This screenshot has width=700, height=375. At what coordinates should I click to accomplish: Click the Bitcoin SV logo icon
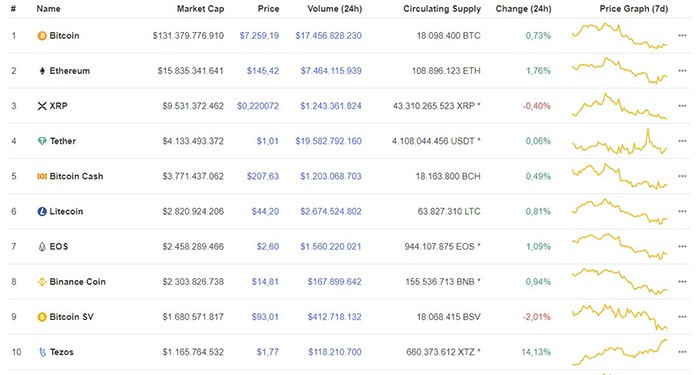pyautogui.click(x=42, y=317)
